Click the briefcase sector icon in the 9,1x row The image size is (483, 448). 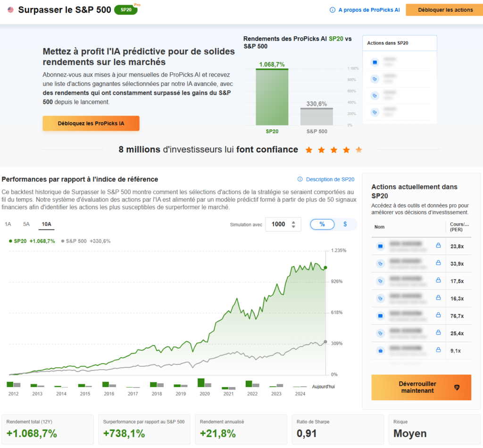[381, 351]
